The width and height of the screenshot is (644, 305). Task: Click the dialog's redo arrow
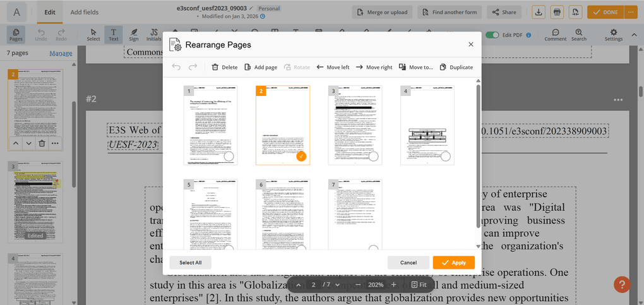(x=193, y=67)
